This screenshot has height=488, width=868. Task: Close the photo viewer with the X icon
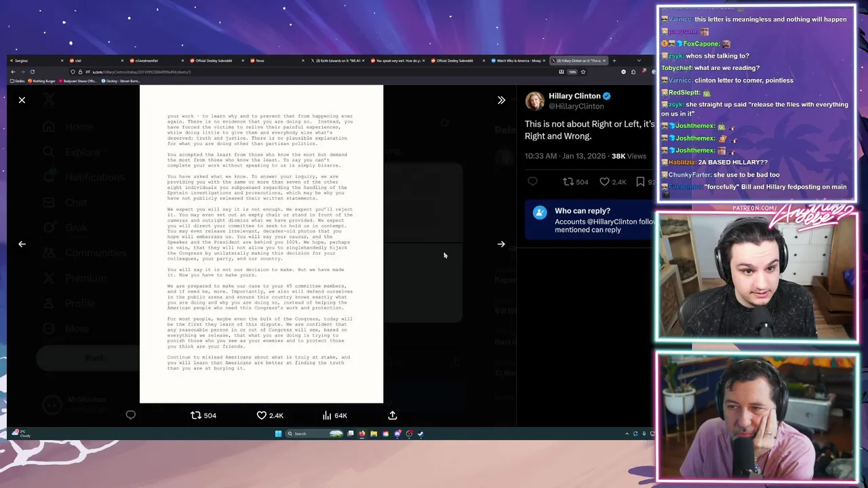[22, 100]
